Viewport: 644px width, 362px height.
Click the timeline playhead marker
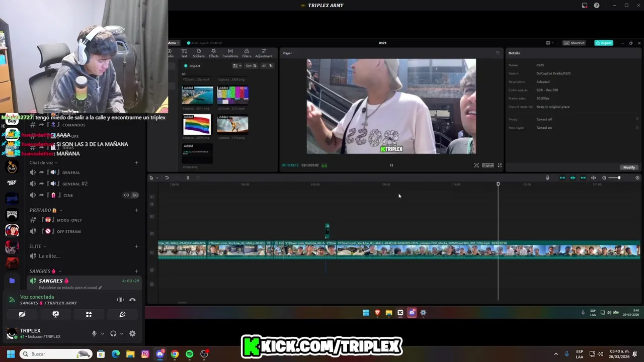point(498,184)
